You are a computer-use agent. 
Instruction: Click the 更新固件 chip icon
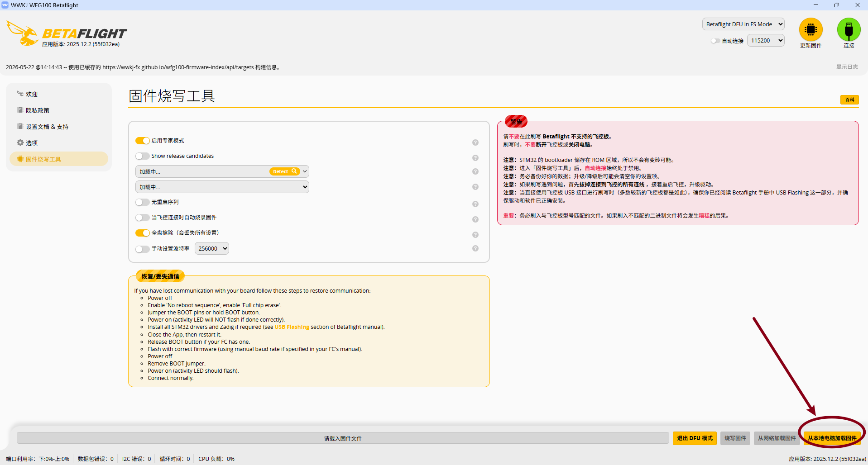[x=810, y=30]
